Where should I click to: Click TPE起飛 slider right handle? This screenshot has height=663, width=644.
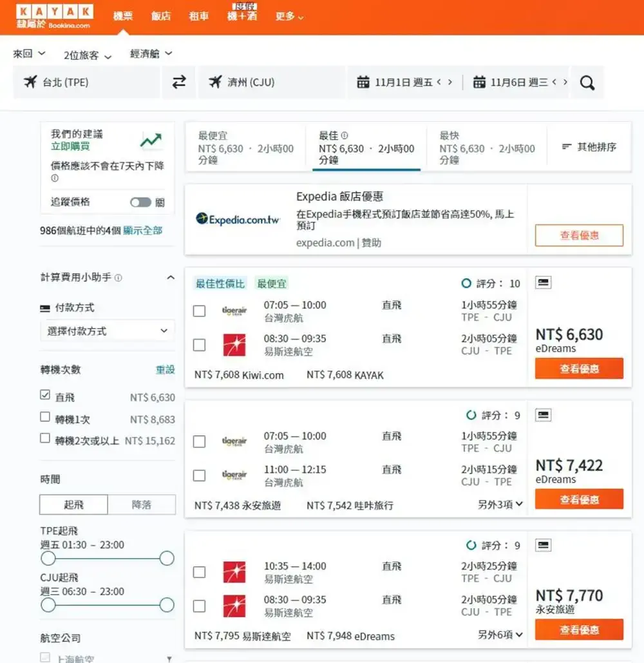167,558
